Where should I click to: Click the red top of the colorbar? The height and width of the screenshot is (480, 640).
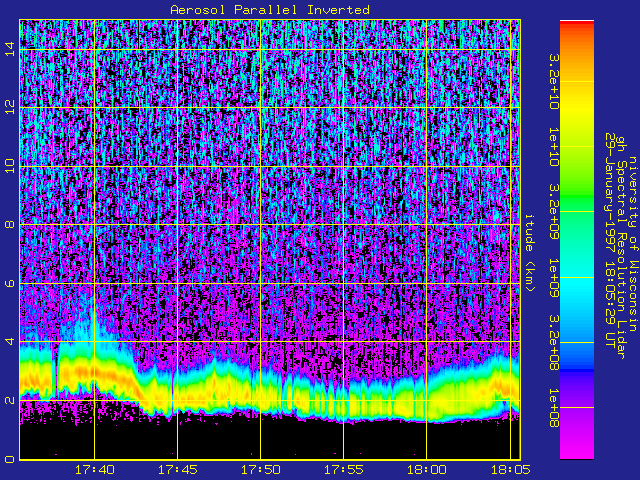[x=577, y=25]
